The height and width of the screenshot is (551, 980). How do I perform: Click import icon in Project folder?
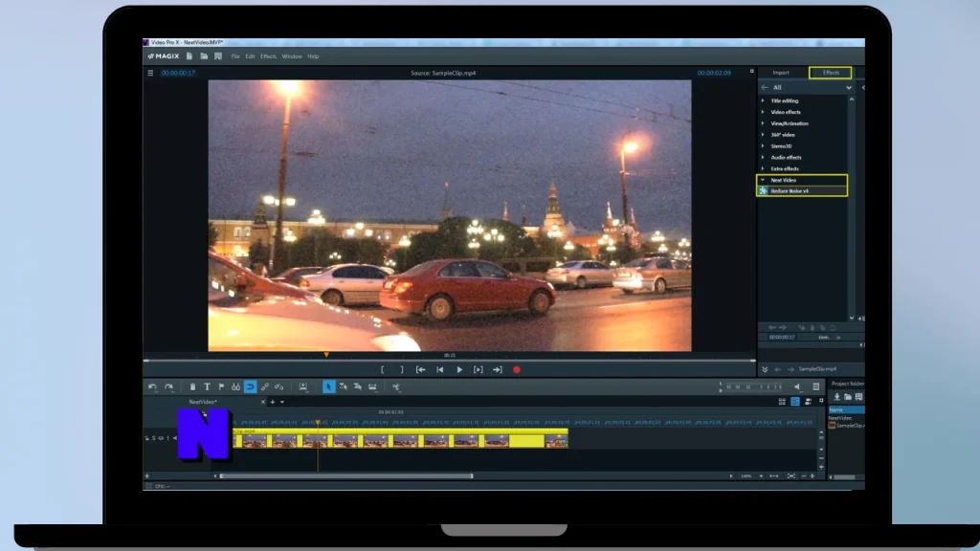[836, 397]
